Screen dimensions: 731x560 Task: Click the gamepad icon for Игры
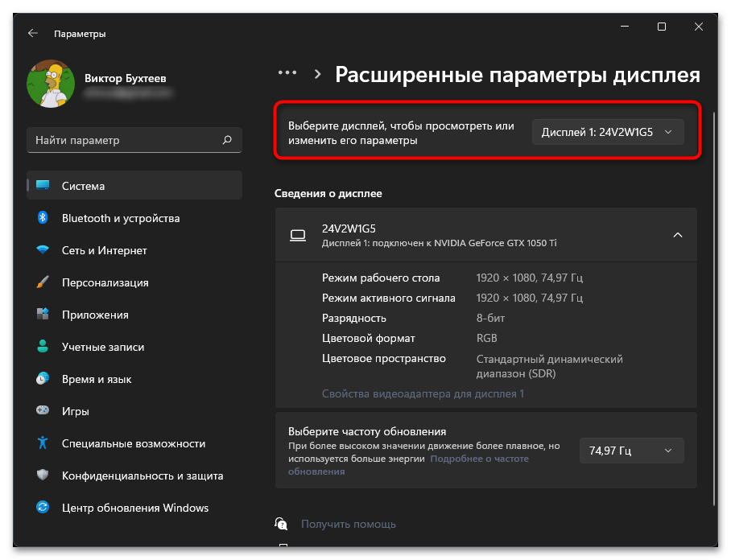pos(43,410)
